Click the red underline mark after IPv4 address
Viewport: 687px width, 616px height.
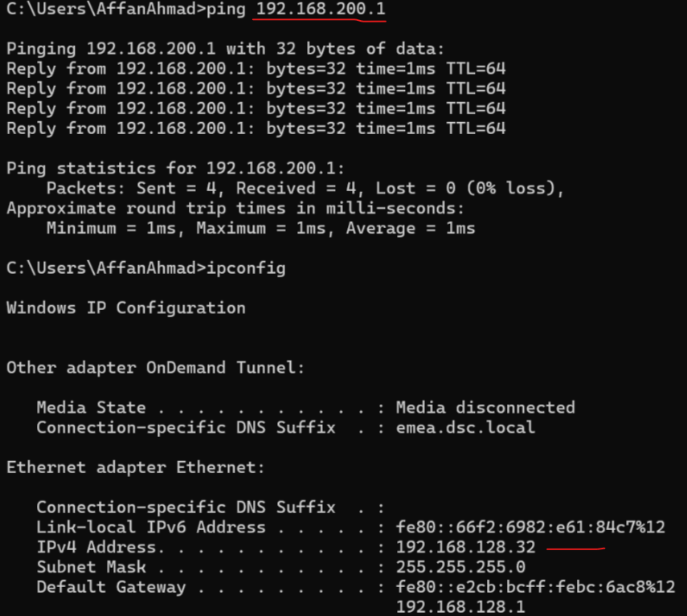pos(575,549)
